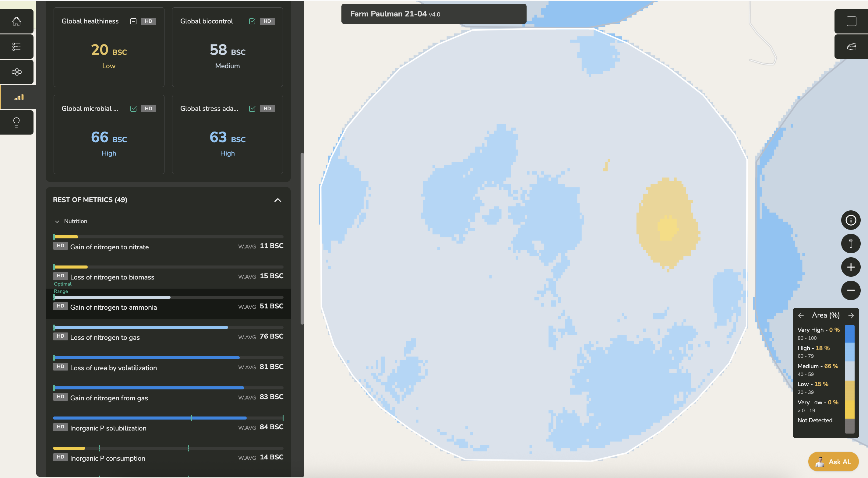Image resolution: width=868 pixels, height=478 pixels.
Task: Toggle the Global stress adaptation checkbox
Action: 252,108
